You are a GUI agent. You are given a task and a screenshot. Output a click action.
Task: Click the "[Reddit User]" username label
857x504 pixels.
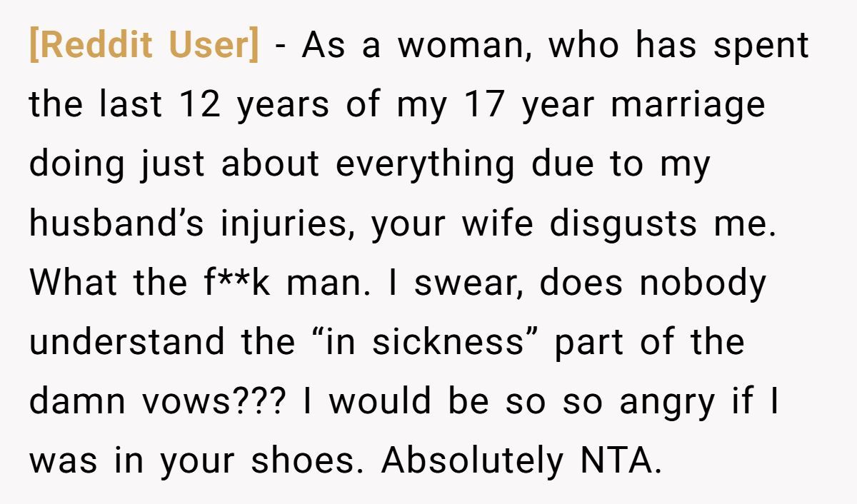[144, 46]
